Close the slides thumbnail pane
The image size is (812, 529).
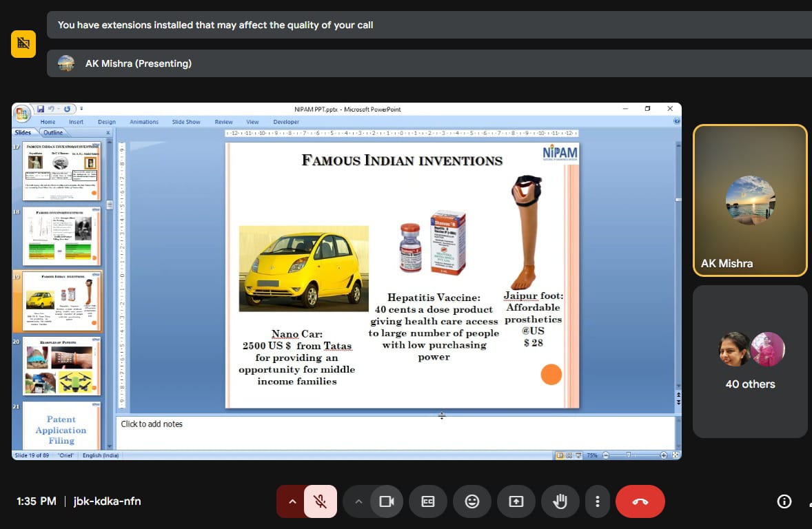pyautogui.click(x=108, y=132)
